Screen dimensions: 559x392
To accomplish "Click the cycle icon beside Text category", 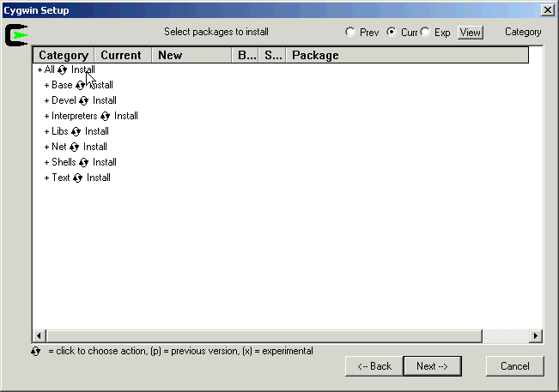I will (78, 178).
